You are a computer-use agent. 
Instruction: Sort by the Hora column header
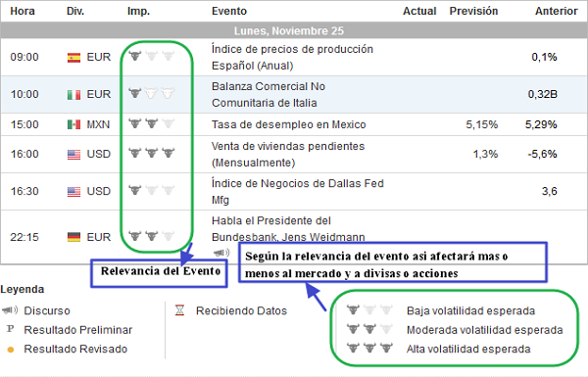coord(23,11)
